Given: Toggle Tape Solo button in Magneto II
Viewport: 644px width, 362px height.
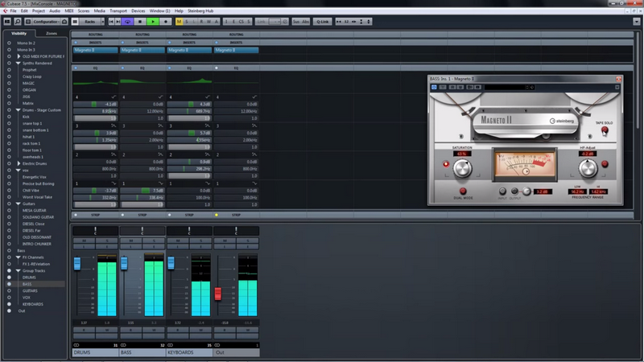Looking at the screenshot, I should 605,130.
